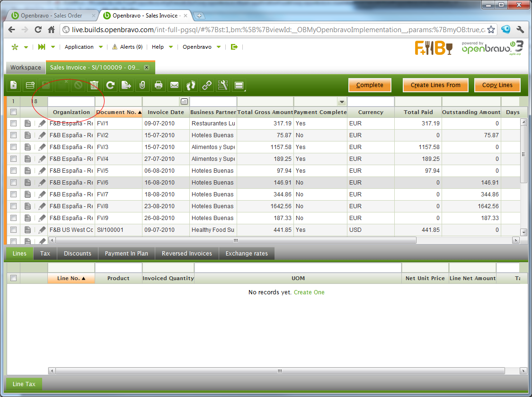The width and height of the screenshot is (532, 397).
Task: Expand the Application menu dropdown arrow
Action: tap(101, 47)
